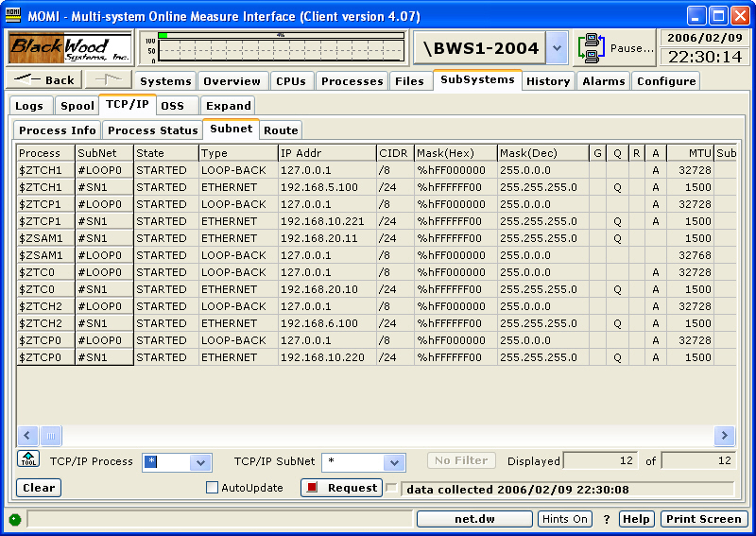Select the Logs sub-tab
Viewport: 756px width, 536px height.
[29, 106]
